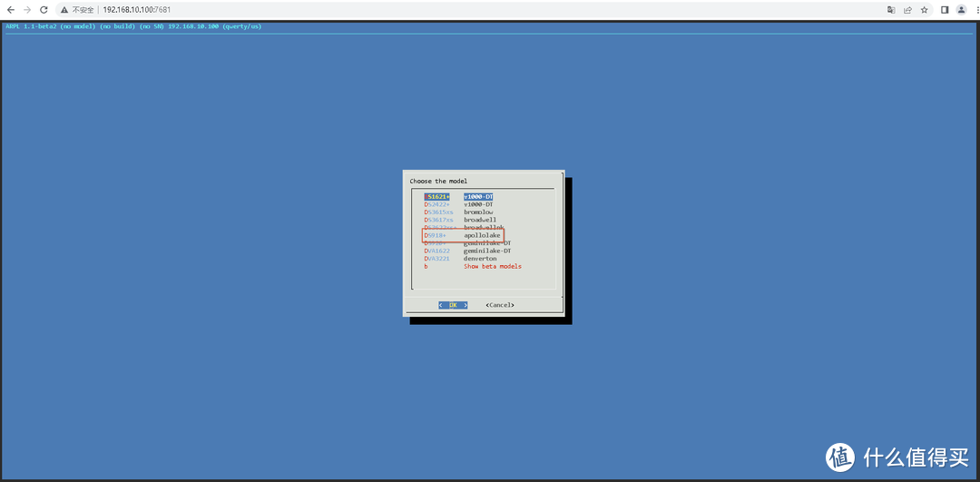Screen dimensions: 980x482
Task: Open the translate page icon
Action: click(x=891, y=10)
